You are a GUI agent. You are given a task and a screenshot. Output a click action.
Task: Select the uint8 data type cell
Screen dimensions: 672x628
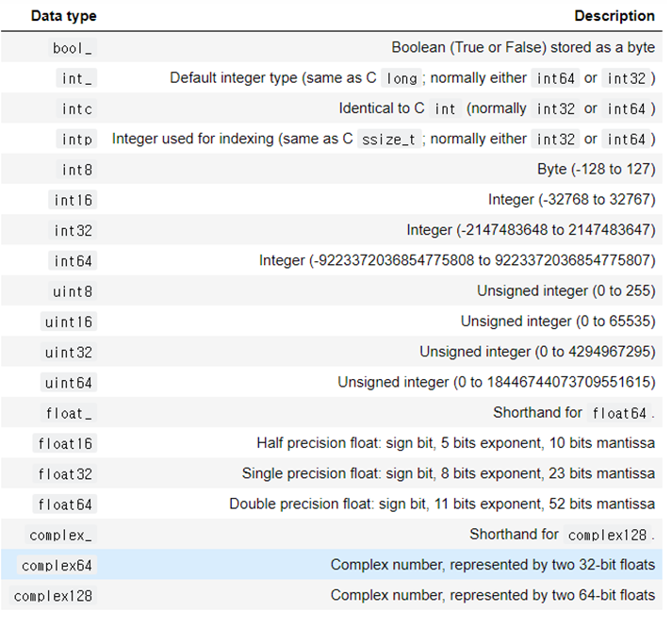73,291
